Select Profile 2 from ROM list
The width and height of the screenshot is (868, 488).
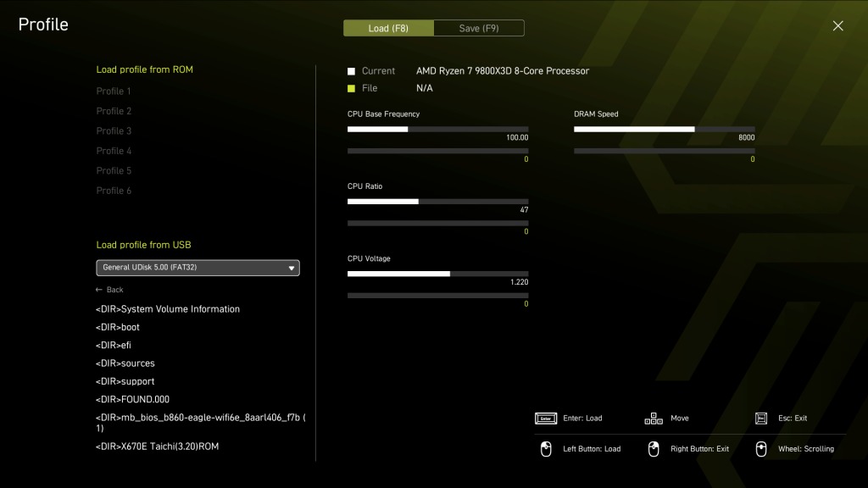(x=114, y=111)
